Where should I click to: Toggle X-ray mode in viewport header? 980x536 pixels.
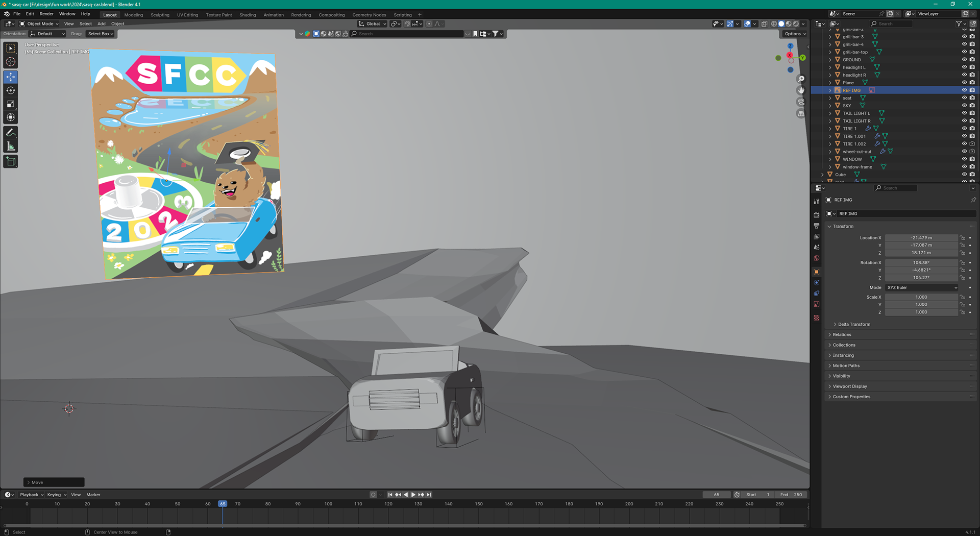764,24
